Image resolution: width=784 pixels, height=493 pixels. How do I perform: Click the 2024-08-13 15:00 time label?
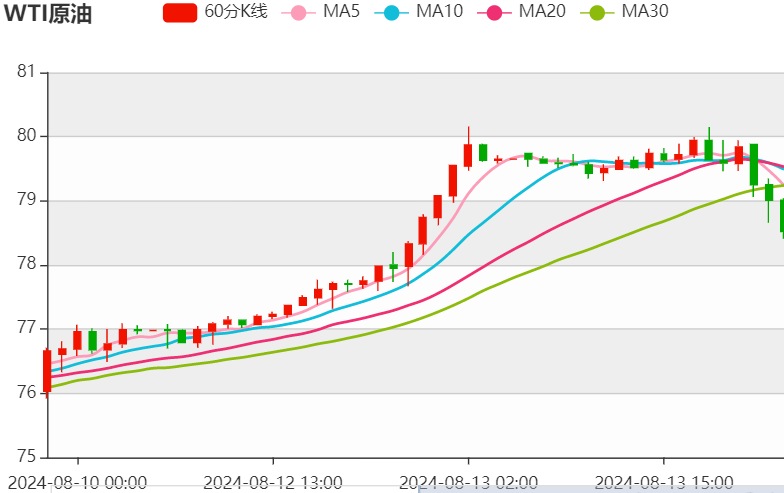point(664,483)
